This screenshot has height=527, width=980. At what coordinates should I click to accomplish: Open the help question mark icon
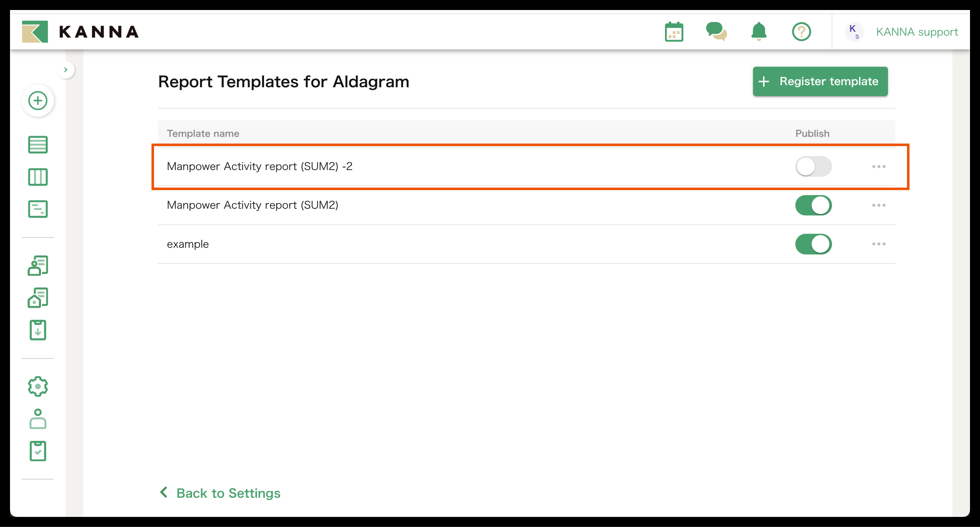[x=801, y=32]
